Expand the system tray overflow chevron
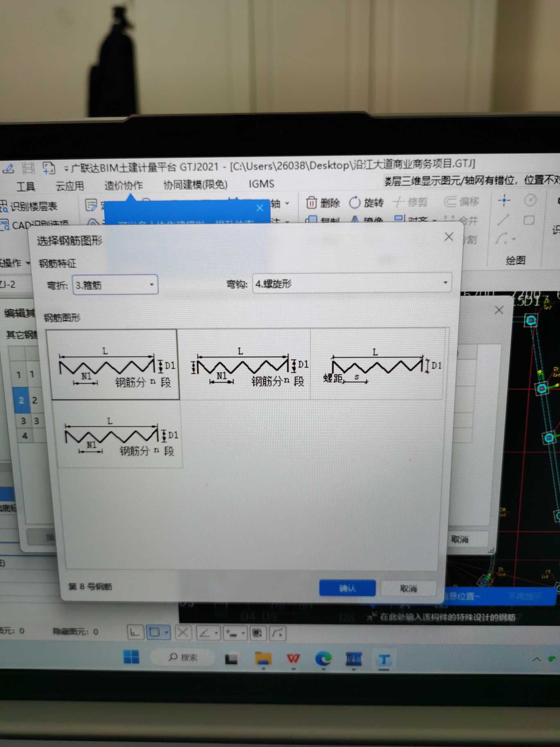 pos(536,659)
